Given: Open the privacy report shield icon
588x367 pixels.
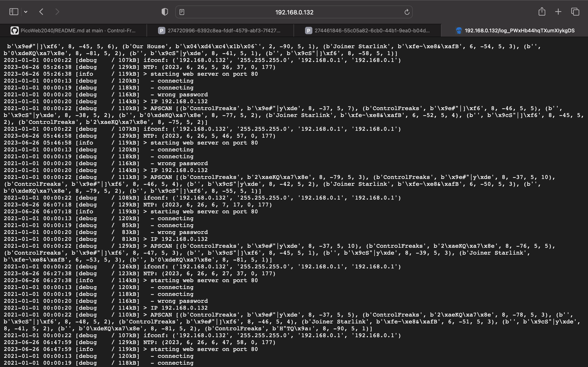Looking at the screenshot, I should pos(164,11).
